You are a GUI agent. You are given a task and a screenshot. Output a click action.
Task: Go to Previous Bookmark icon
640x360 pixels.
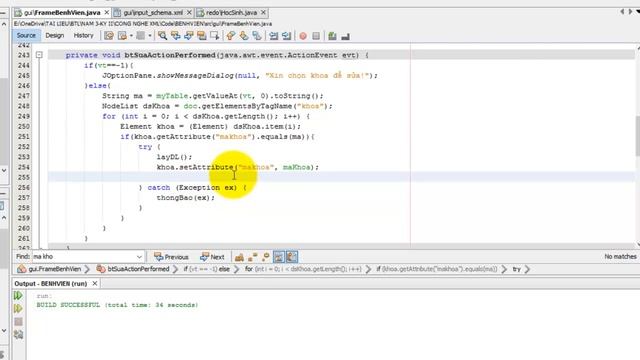(231, 36)
